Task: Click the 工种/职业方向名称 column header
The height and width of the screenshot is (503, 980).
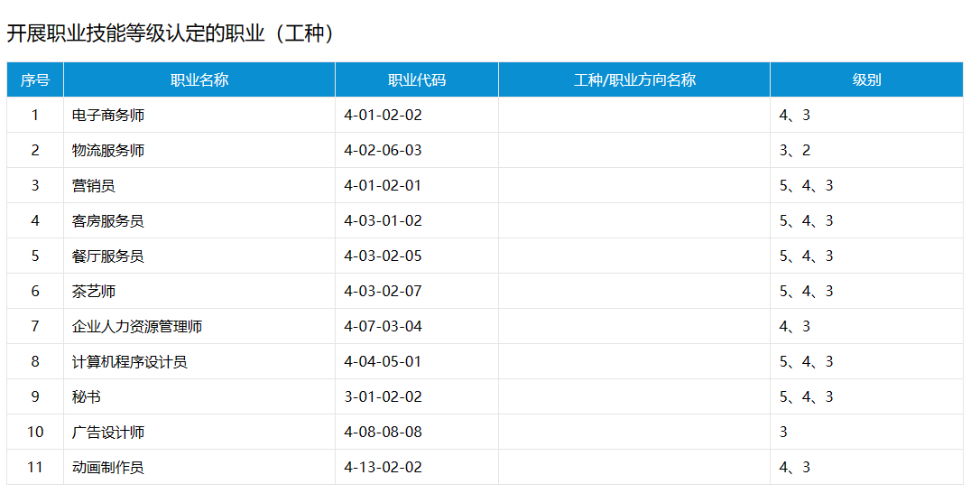Action: point(634,79)
